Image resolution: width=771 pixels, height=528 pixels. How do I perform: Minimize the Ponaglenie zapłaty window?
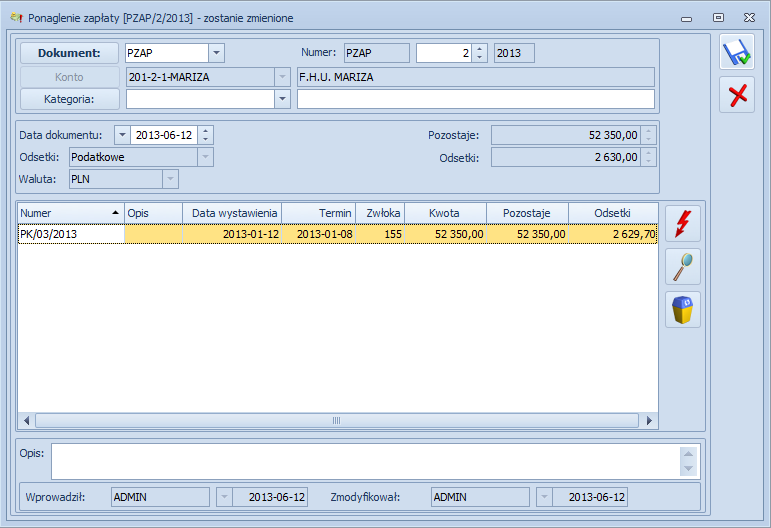(686, 19)
